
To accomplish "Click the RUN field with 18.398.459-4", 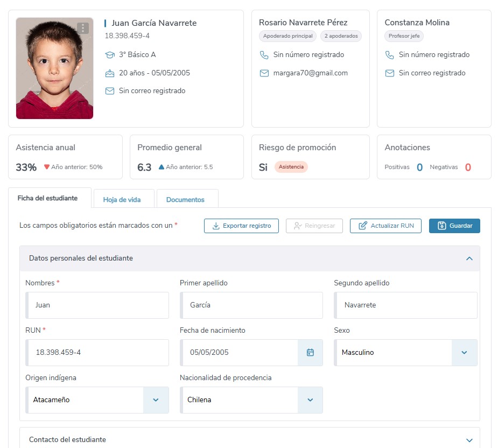I will click(x=97, y=352).
